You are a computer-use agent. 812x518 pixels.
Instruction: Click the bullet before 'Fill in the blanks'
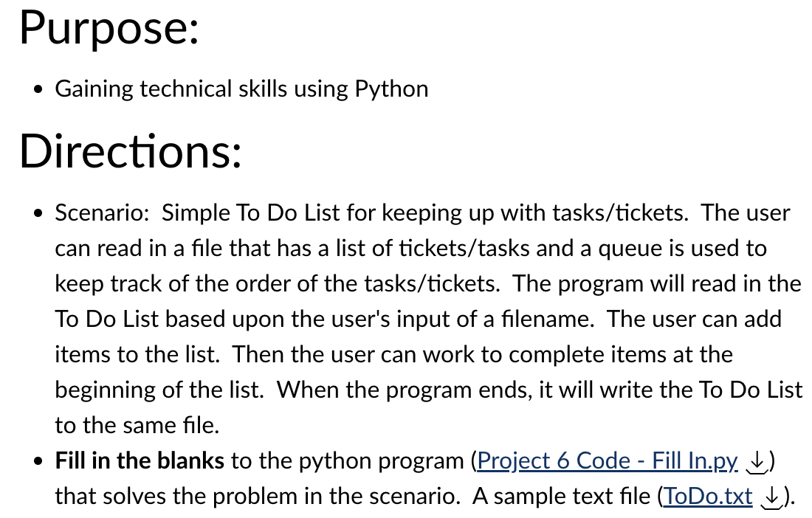point(38,462)
